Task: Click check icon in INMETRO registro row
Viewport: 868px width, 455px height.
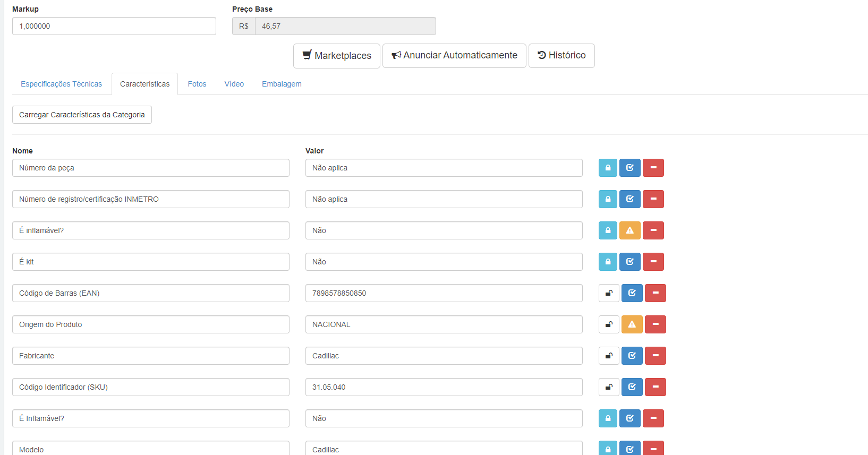Action: pyautogui.click(x=630, y=199)
